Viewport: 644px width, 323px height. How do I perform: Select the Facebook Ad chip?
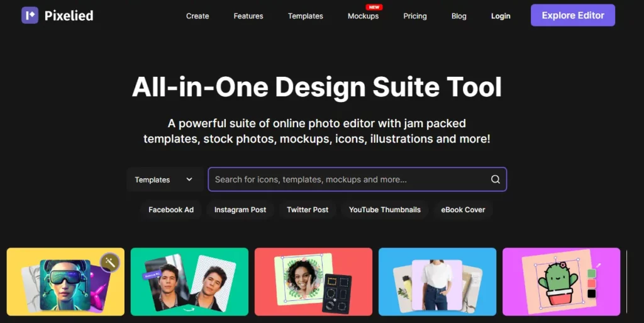tap(171, 210)
